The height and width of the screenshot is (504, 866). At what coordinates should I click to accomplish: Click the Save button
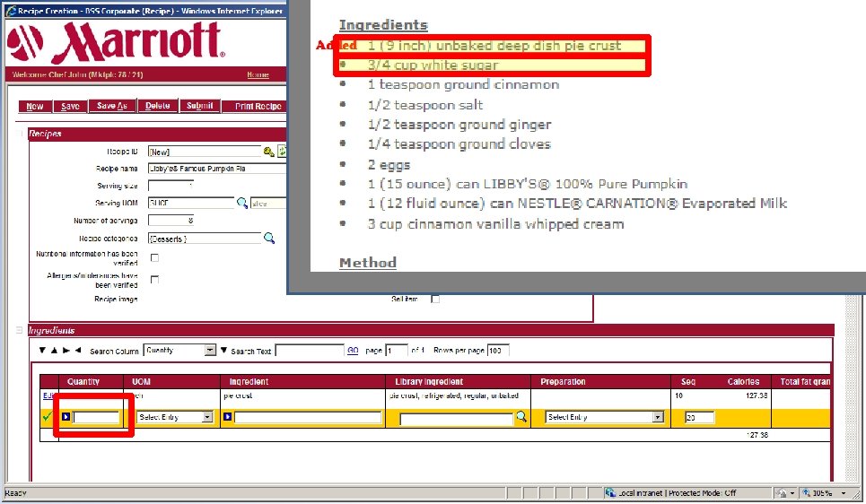[x=70, y=106]
